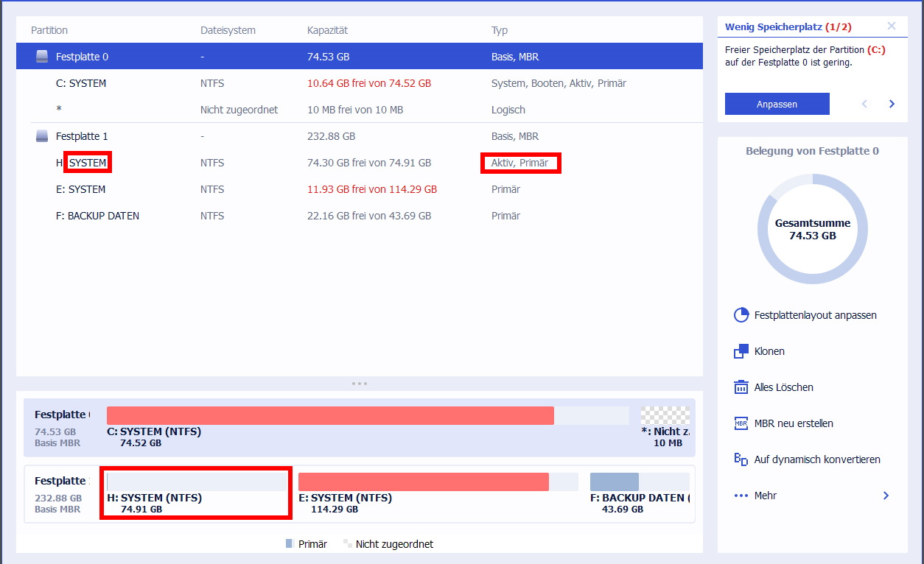Sort by Partition column header
The height and width of the screenshot is (564, 924).
49,30
